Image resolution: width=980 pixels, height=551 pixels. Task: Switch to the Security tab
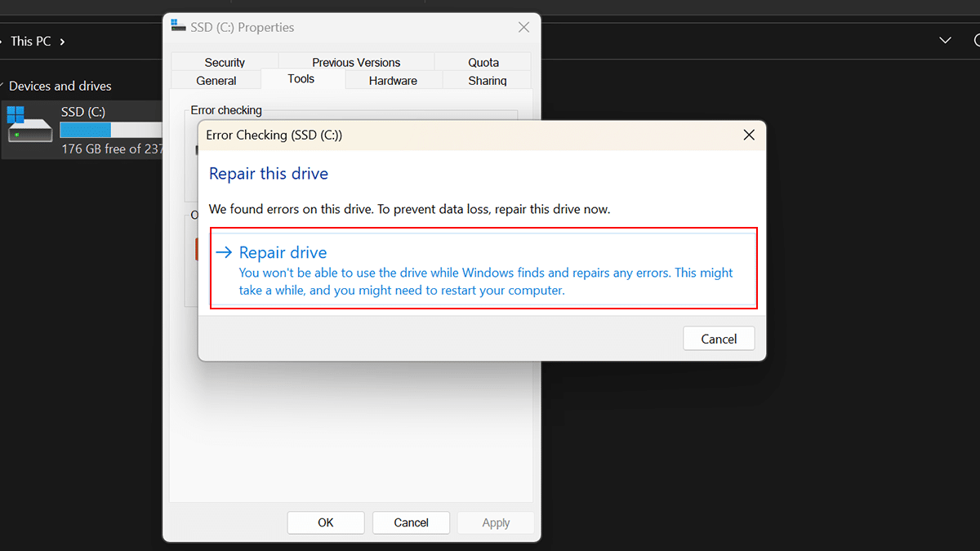pos(225,62)
